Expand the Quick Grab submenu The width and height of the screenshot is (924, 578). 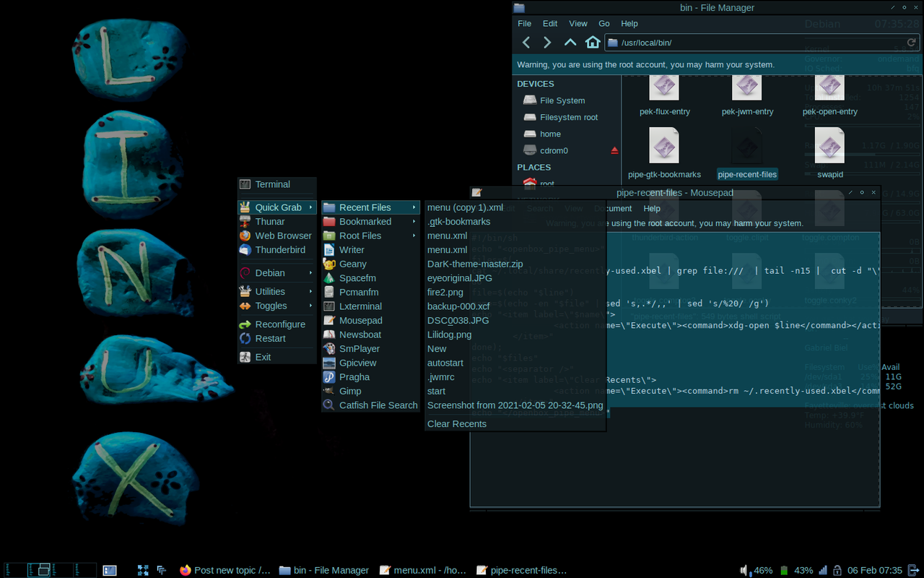tap(277, 207)
